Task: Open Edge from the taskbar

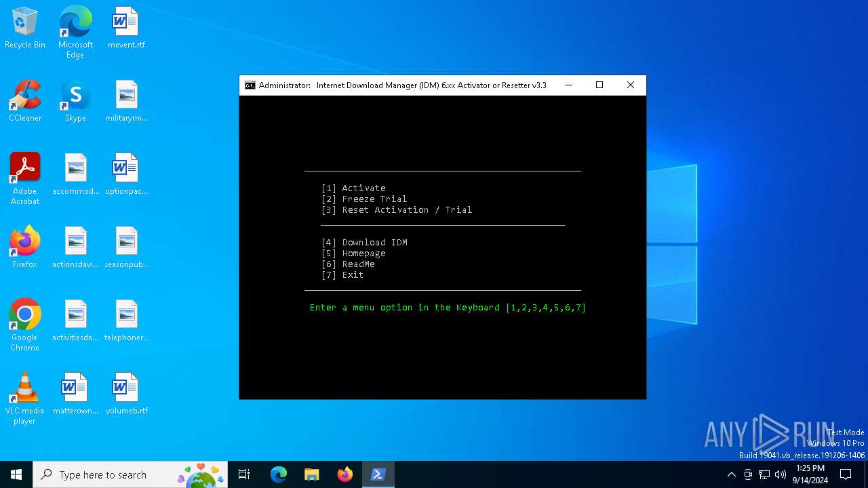Action: pos(279,474)
